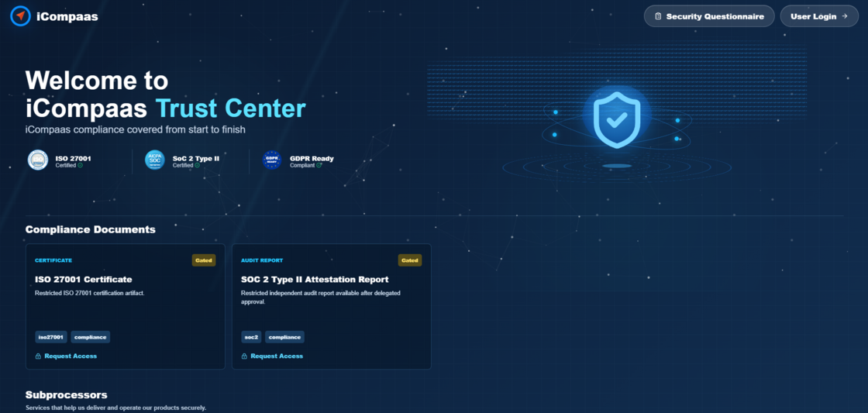Click the arrow icon in User Login
This screenshot has width=868, height=413.
[844, 16]
